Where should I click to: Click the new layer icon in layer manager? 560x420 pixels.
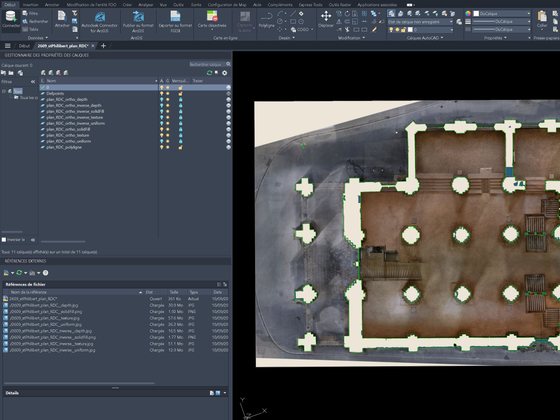click(x=43, y=73)
